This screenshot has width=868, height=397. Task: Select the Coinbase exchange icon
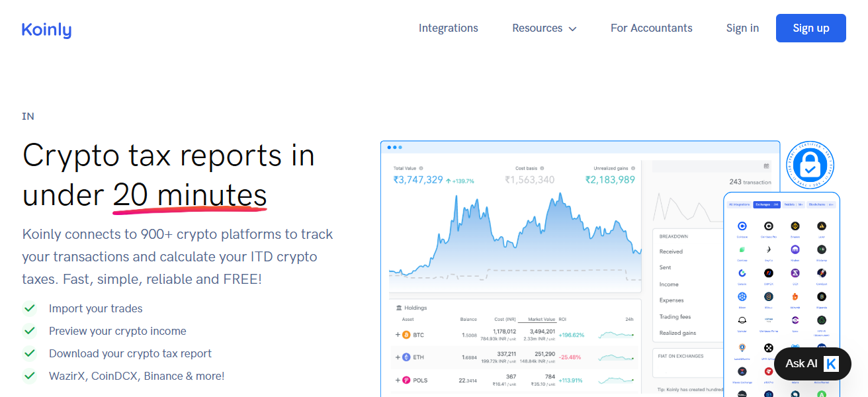point(742,226)
